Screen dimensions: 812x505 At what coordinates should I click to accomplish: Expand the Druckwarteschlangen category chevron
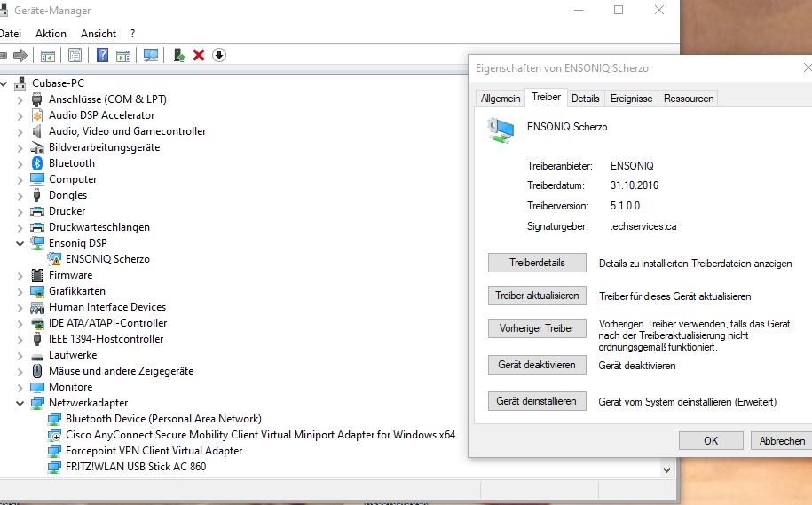tap(20, 227)
